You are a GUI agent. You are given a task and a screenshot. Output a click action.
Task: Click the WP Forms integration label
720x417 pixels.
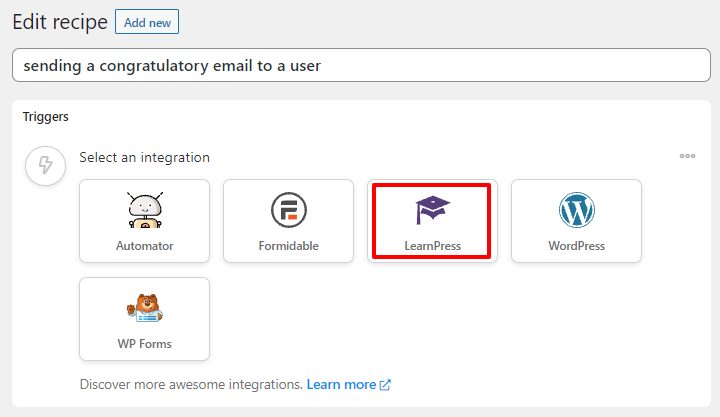click(x=145, y=344)
